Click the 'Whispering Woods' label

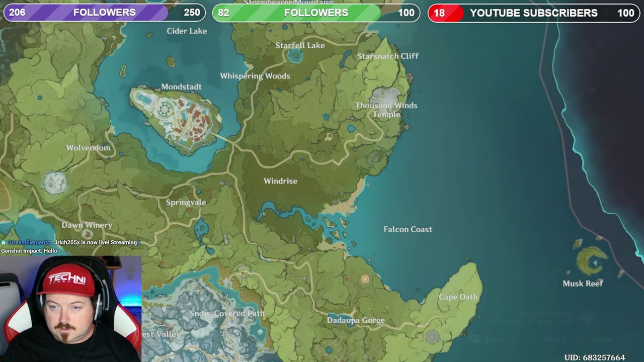pyautogui.click(x=255, y=76)
